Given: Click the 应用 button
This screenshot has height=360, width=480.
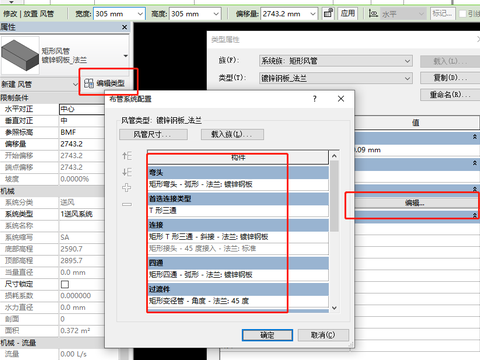Looking at the screenshot, I should click(348, 14).
